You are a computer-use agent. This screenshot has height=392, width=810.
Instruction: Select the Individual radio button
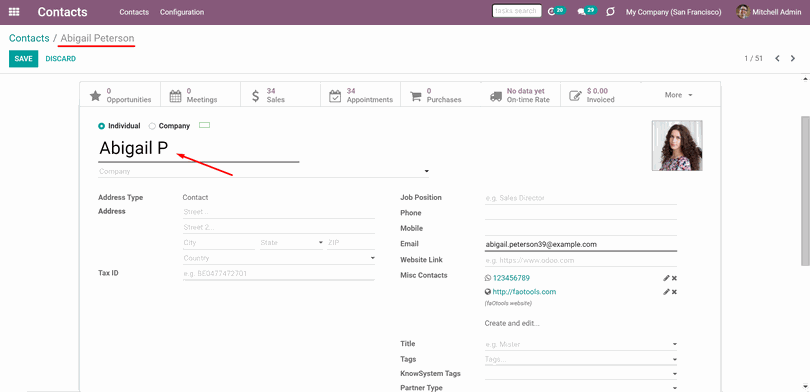(101, 126)
